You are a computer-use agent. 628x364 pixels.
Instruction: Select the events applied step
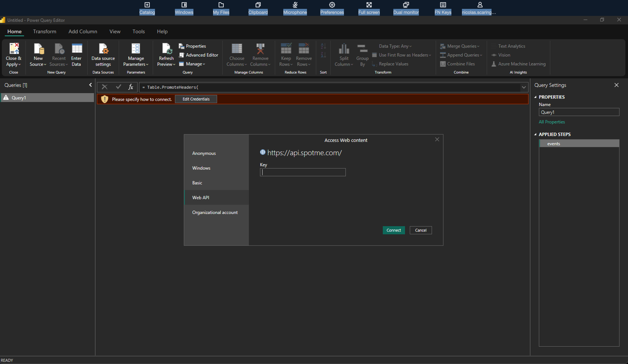[x=579, y=143]
